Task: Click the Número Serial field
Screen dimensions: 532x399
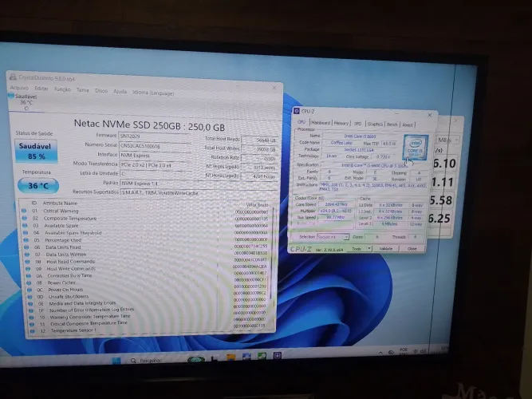Action: click(155, 146)
